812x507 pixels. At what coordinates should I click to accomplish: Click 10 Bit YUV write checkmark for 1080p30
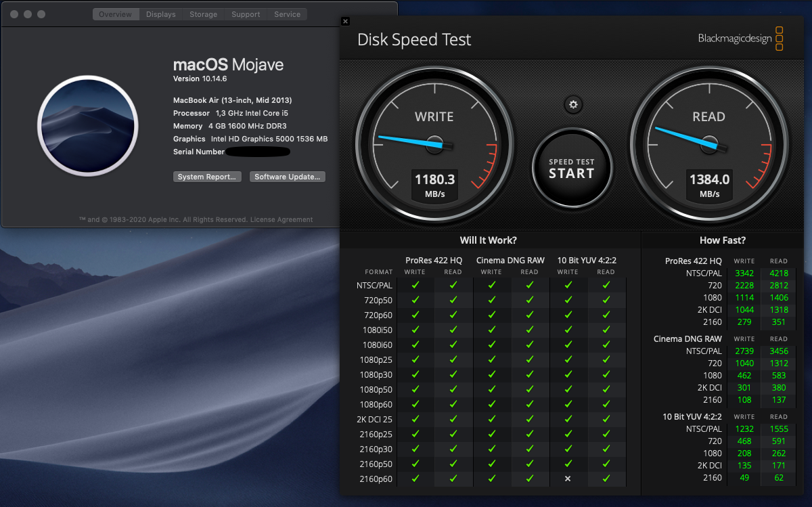(x=568, y=374)
